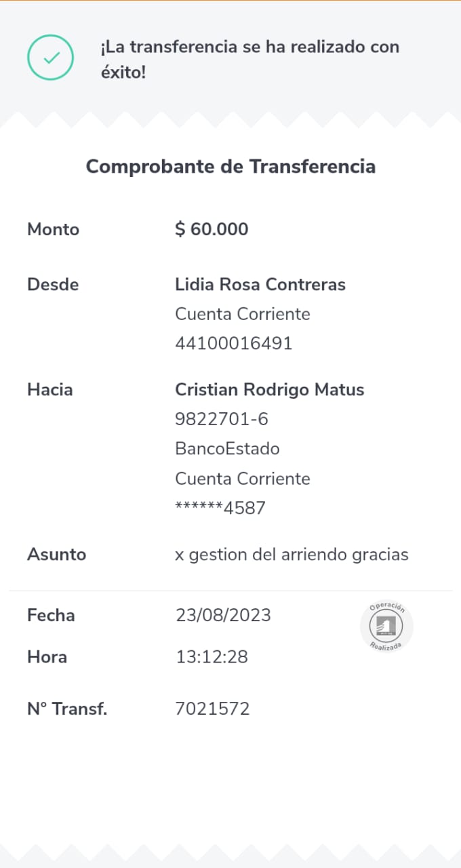
Task: Click the Desde label
Action: (53, 284)
